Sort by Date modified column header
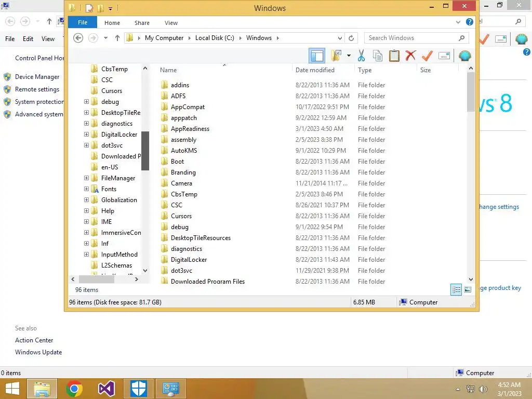The image size is (532, 399). coord(315,70)
